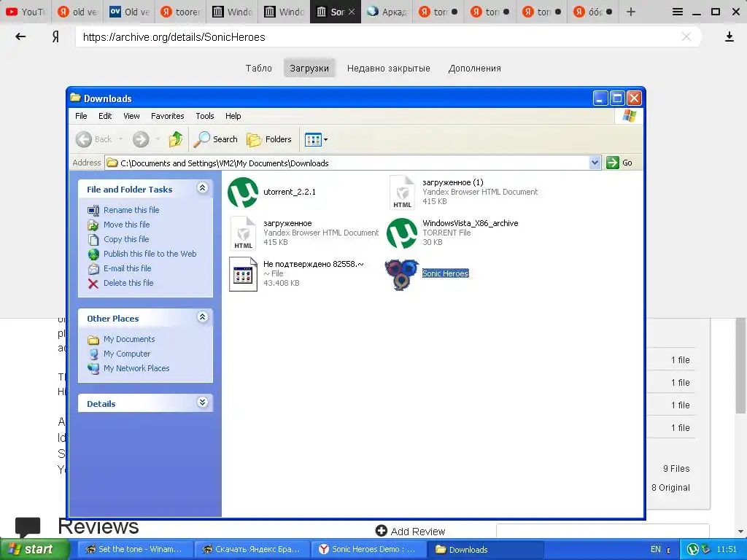Go back with the Explorer Back button
Viewport: 747px width, 560px height.
(94, 139)
